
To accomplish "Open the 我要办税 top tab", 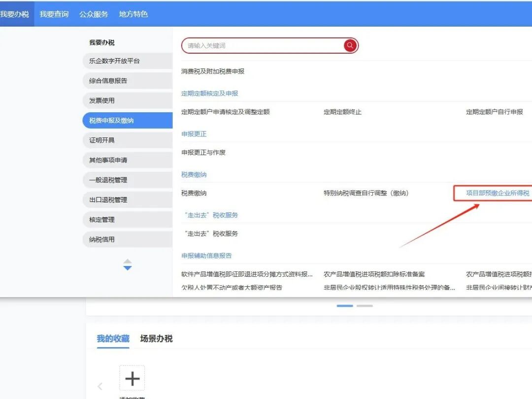I will (14, 14).
